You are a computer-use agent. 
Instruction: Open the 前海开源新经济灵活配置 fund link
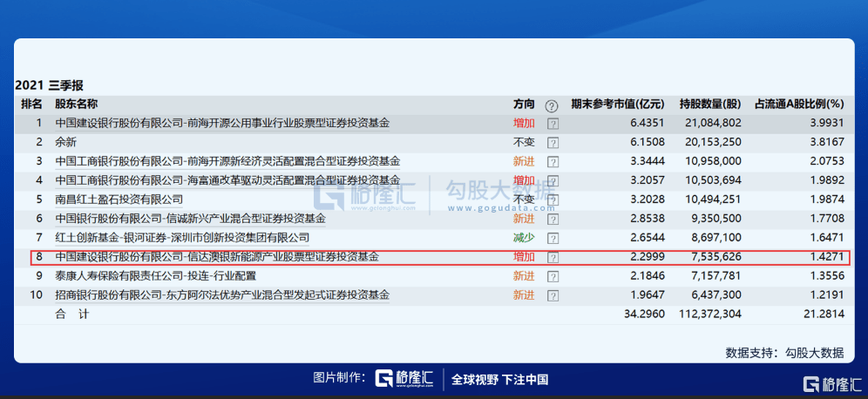pos(227,161)
